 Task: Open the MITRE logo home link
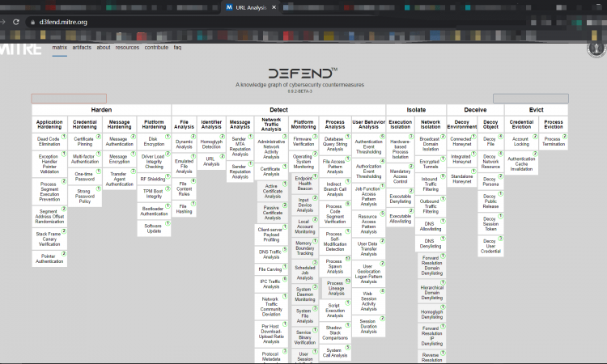[20, 49]
